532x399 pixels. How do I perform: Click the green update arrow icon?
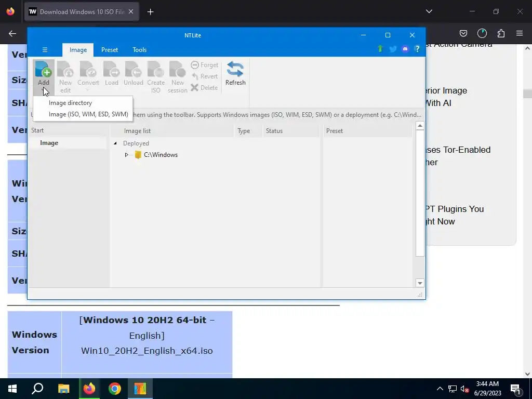(380, 49)
